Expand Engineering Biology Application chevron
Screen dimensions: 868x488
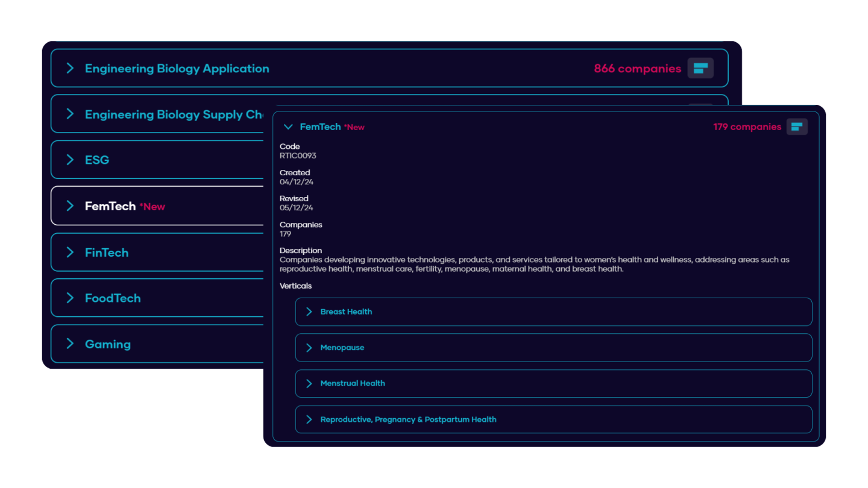(70, 68)
